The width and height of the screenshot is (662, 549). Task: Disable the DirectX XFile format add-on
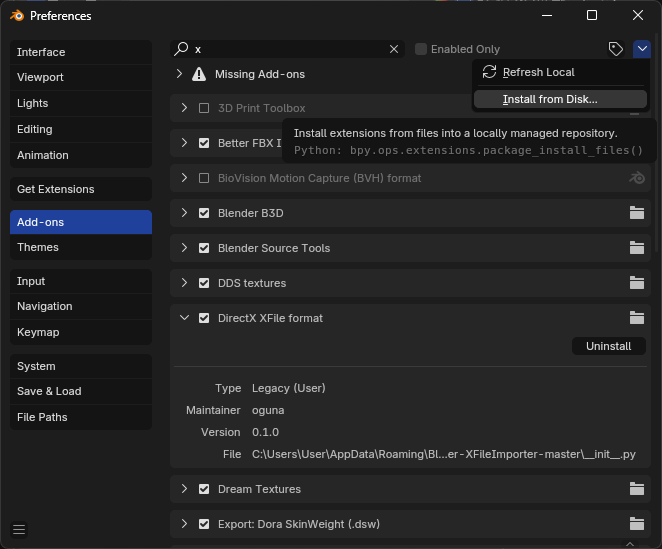[204, 318]
